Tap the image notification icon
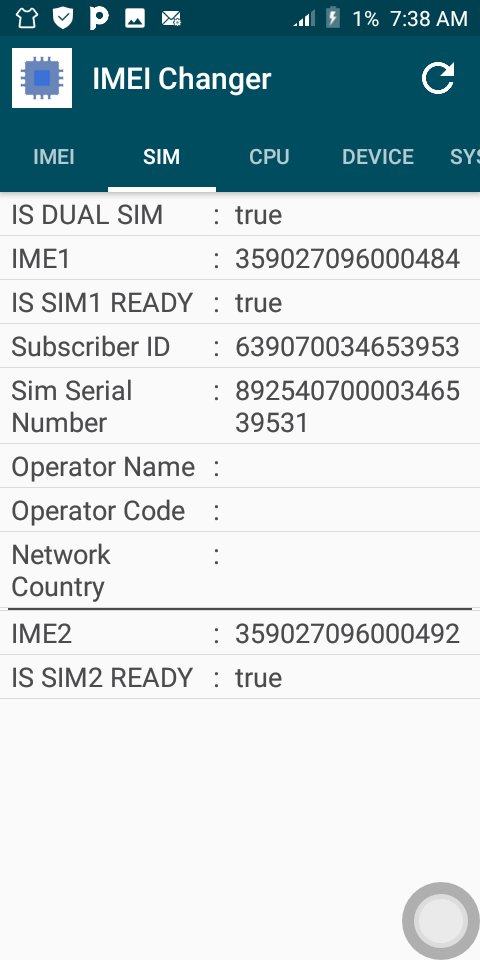Viewport: 480px width, 960px height. pos(135,18)
